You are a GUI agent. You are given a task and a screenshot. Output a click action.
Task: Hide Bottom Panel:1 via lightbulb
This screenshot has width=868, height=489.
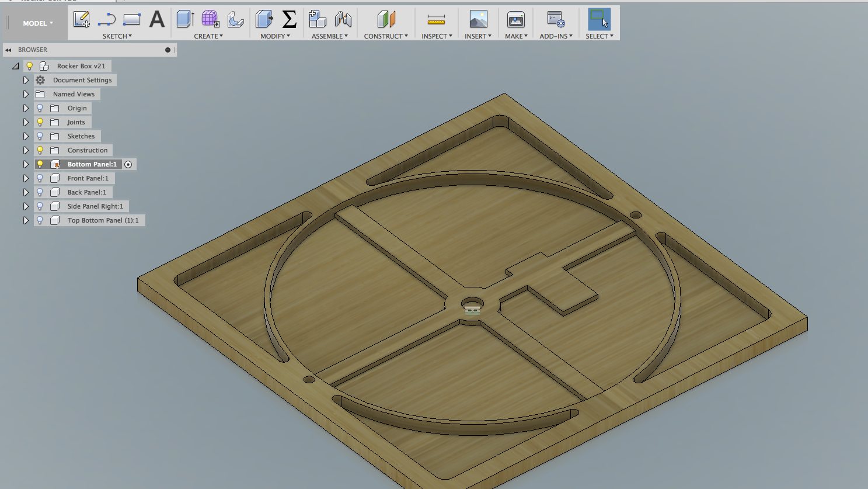coord(40,164)
